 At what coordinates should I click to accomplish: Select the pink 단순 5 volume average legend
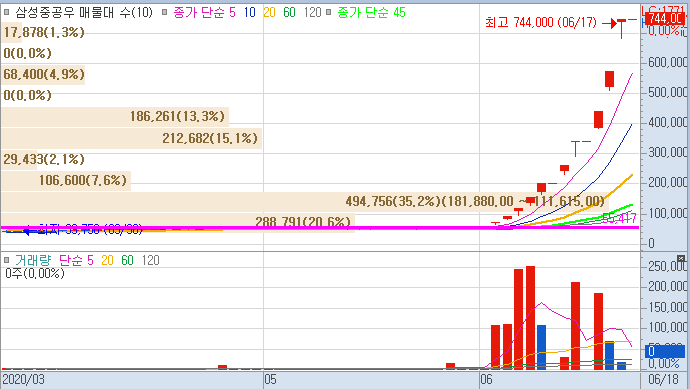76,260
